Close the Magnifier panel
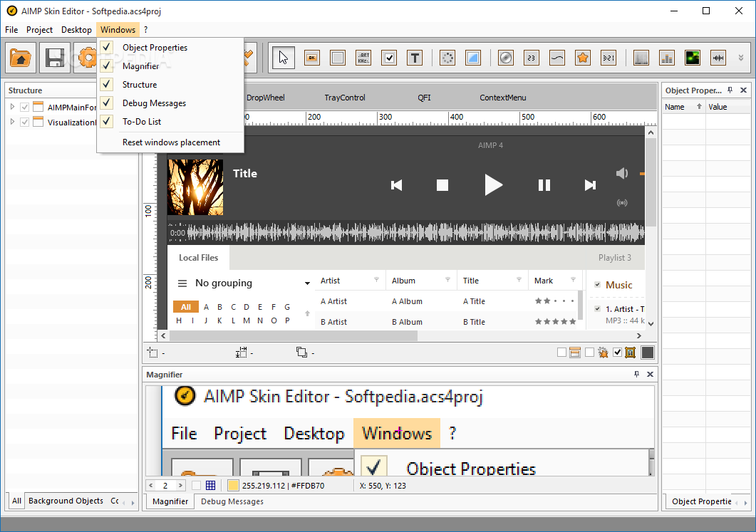Screen dimensions: 756x532 [650, 375]
